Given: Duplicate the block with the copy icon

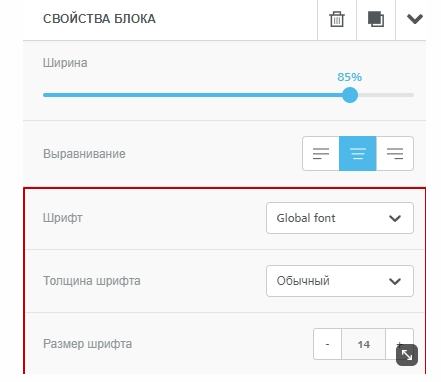Looking at the screenshot, I should click(376, 19).
